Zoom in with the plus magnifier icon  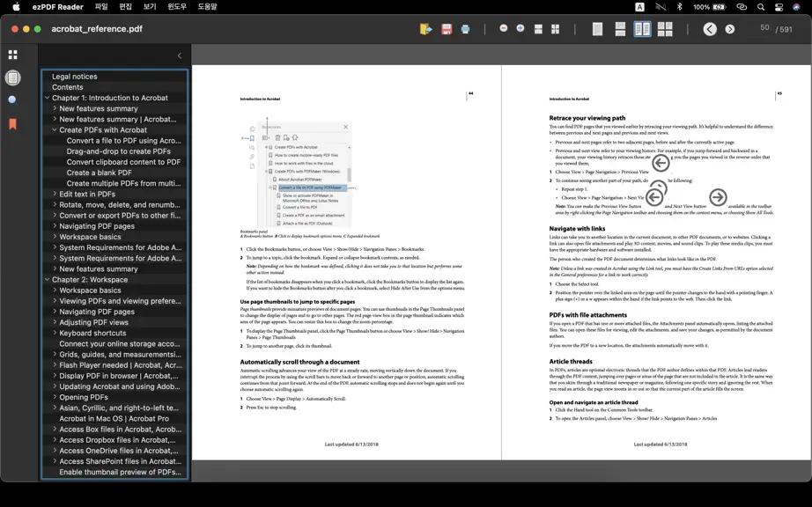click(x=520, y=28)
